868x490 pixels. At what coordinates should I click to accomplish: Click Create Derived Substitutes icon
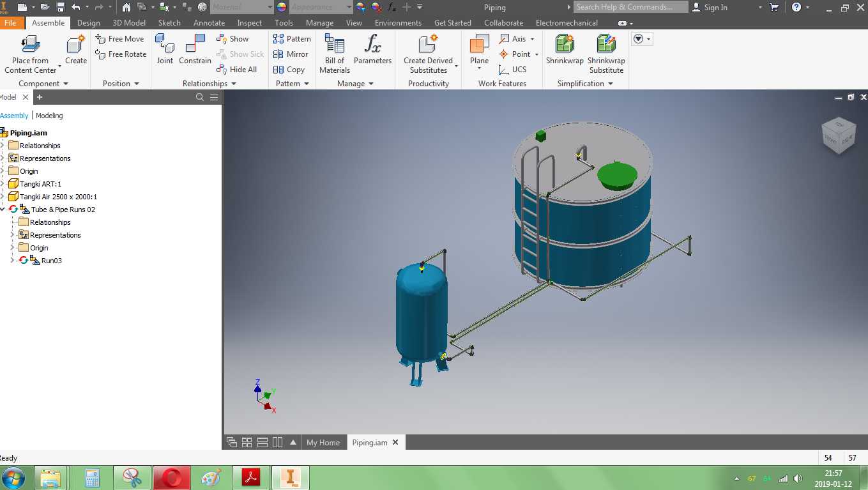[x=428, y=44]
